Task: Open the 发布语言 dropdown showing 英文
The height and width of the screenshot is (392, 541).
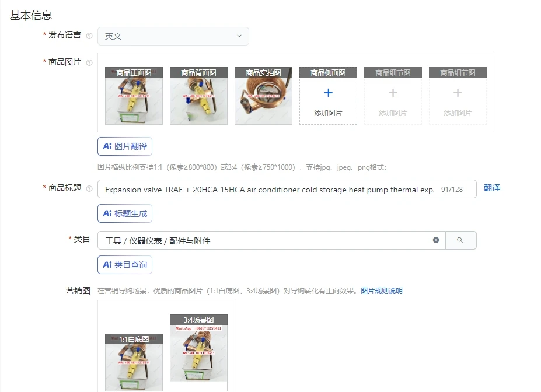Action: 173,36
